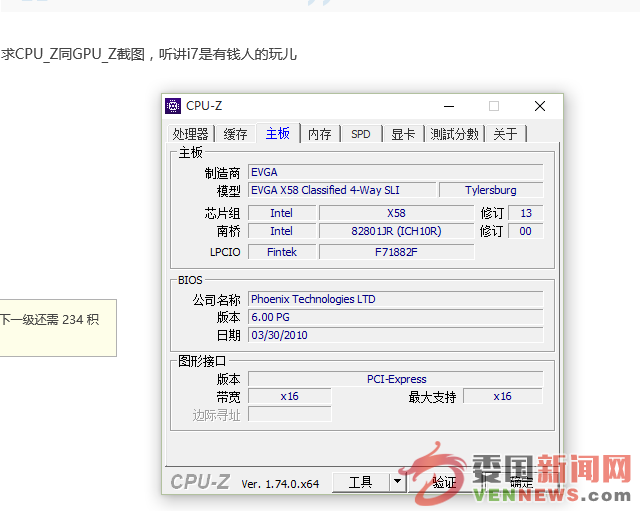
Task: Switch to the SPD tab
Action: (x=361, y=134)
